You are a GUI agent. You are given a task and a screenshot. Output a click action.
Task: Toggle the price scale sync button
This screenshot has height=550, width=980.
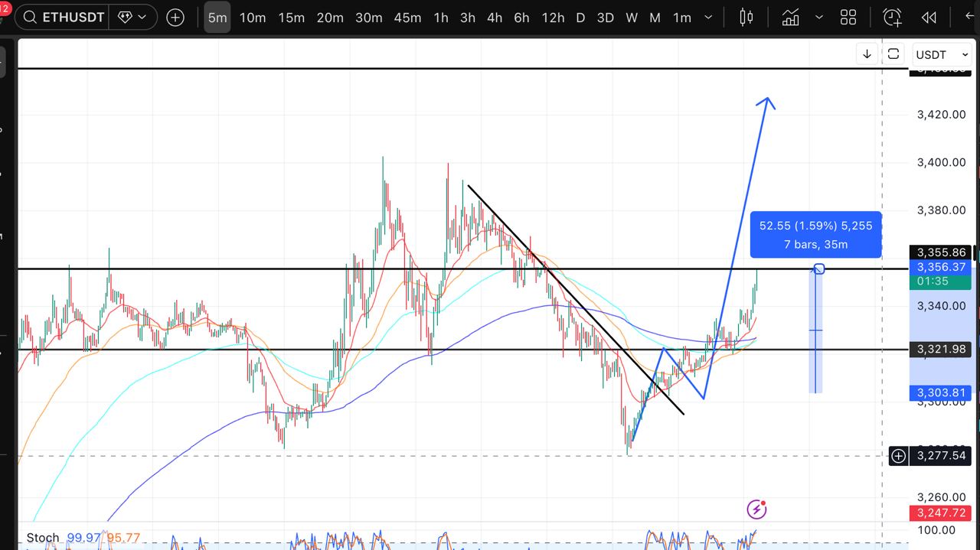coord(893,54)
